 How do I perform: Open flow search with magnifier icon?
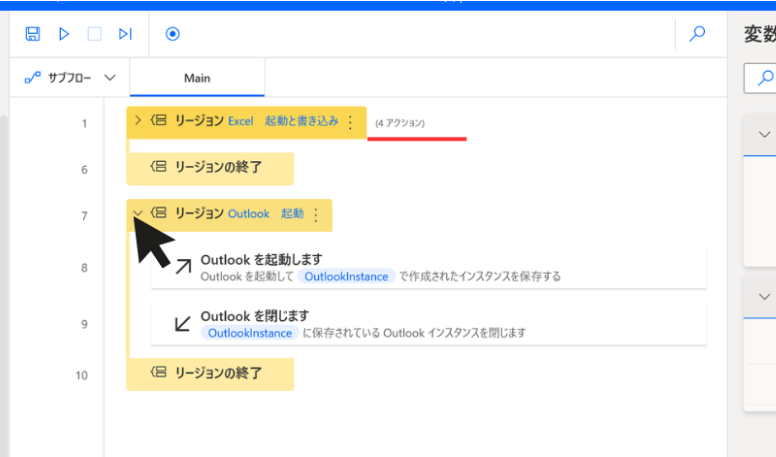click(x=697, y=34)
